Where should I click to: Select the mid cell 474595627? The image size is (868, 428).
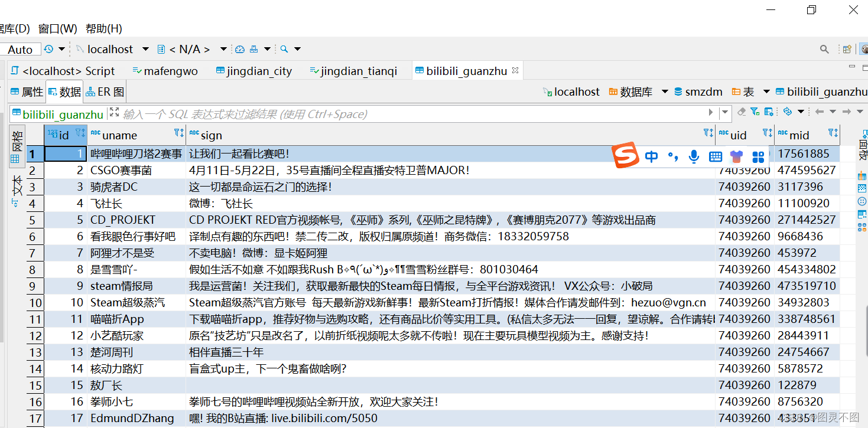click(807, 171)
